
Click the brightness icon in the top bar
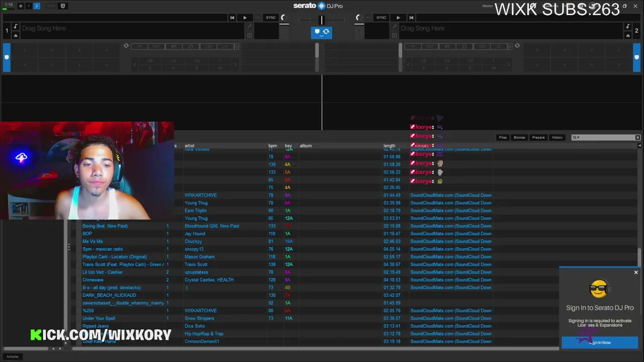21,6
